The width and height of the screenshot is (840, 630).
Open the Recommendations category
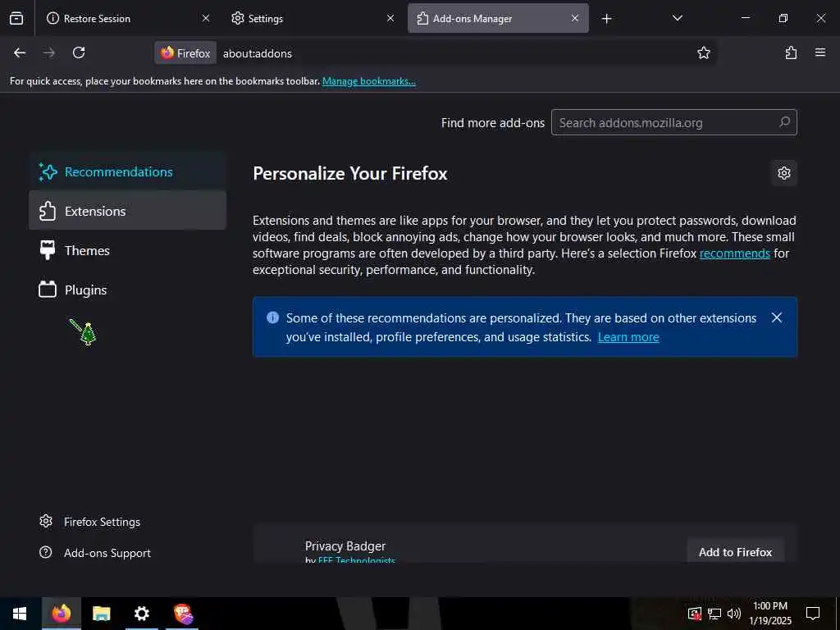[x=127, y=172]
